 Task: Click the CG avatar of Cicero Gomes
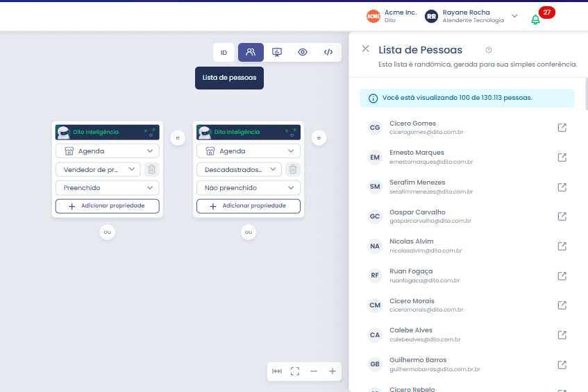point(375,128)
